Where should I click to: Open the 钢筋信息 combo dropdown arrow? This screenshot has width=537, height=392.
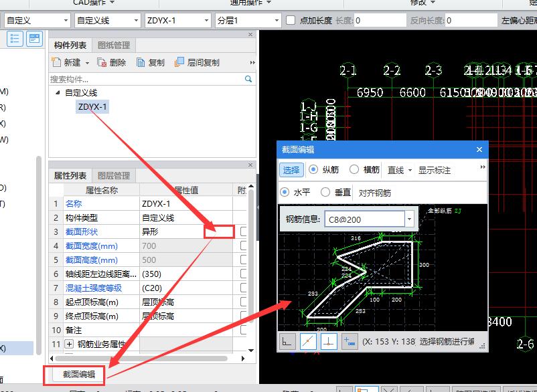(409, 219)
